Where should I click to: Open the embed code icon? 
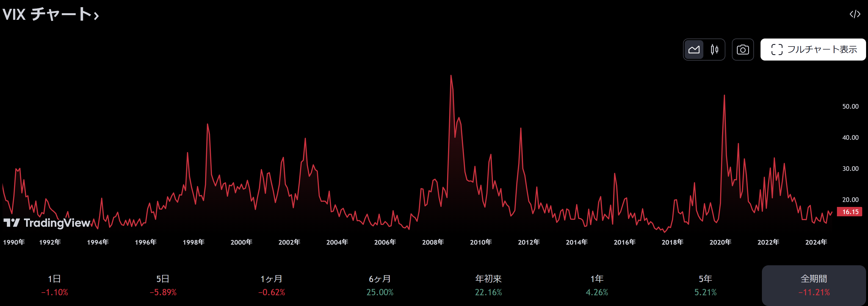click(x=855, y=14)
